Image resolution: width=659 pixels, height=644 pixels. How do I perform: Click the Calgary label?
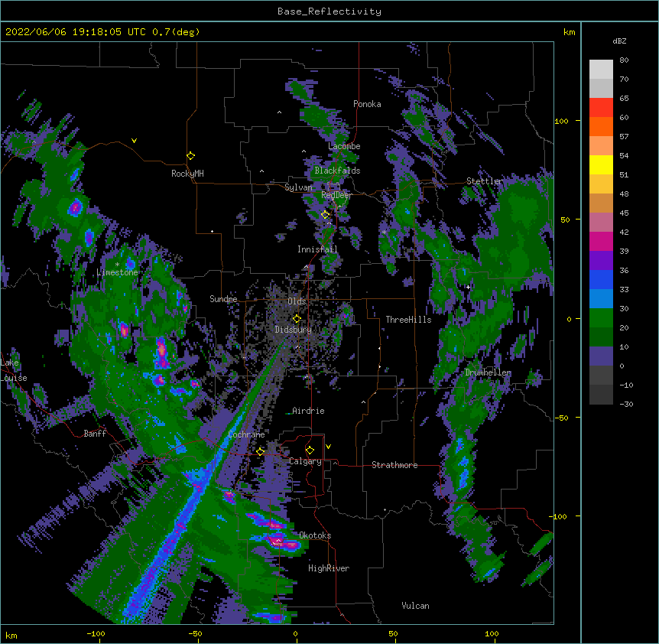[305, 461]
